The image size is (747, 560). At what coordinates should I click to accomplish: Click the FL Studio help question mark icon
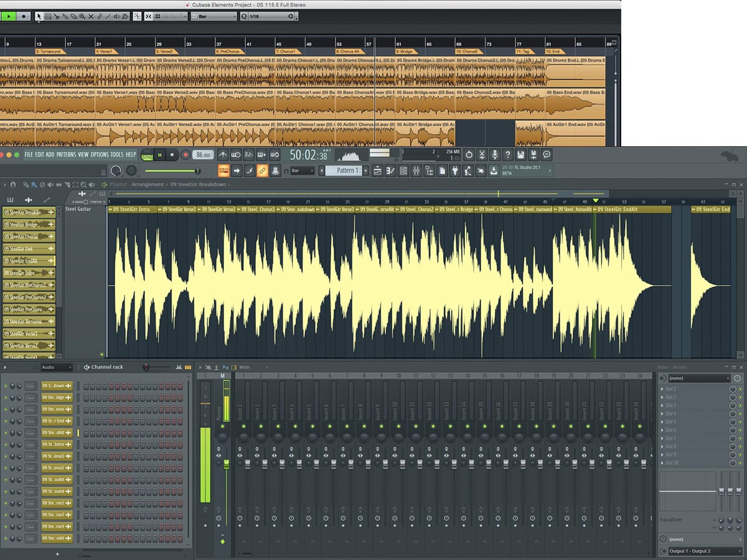pos(508,155)
